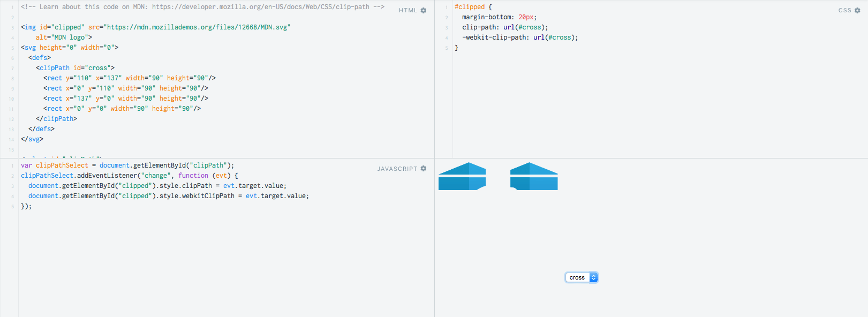Click the addEventListener "change" JavaScript line
This screenshot has width=868, height=317.
point(130,176)
